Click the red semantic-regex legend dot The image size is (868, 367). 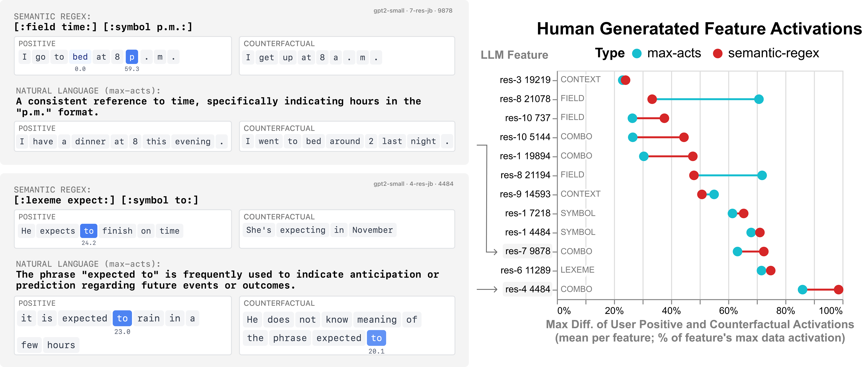click(717, 54)
